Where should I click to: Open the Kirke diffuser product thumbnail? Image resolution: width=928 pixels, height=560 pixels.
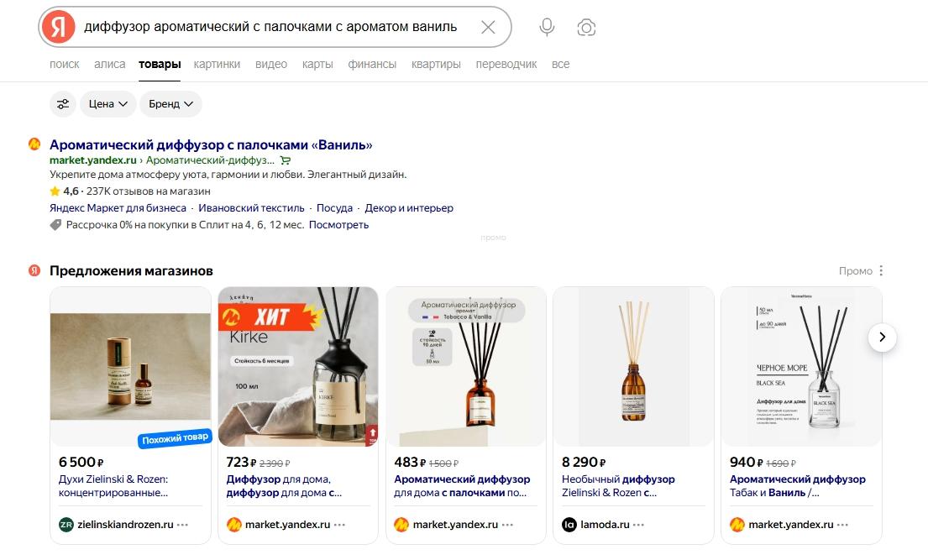tap(298, 367)
